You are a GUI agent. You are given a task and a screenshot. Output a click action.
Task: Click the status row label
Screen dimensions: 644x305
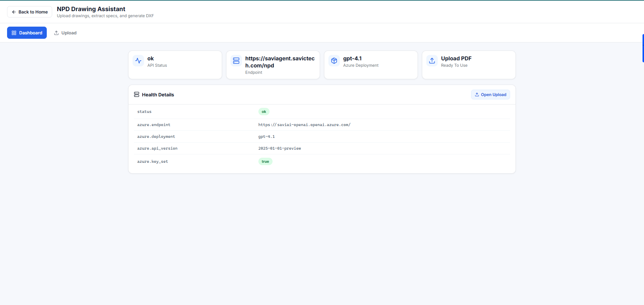point(144,112)
